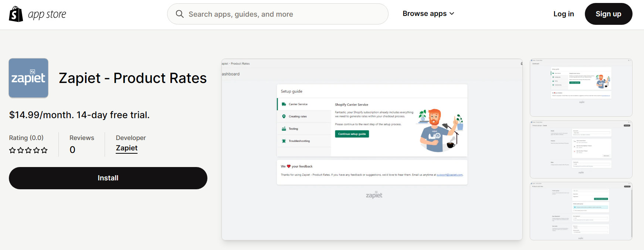Click the Rating (0.0) label
644x250 pixels.
26,138
